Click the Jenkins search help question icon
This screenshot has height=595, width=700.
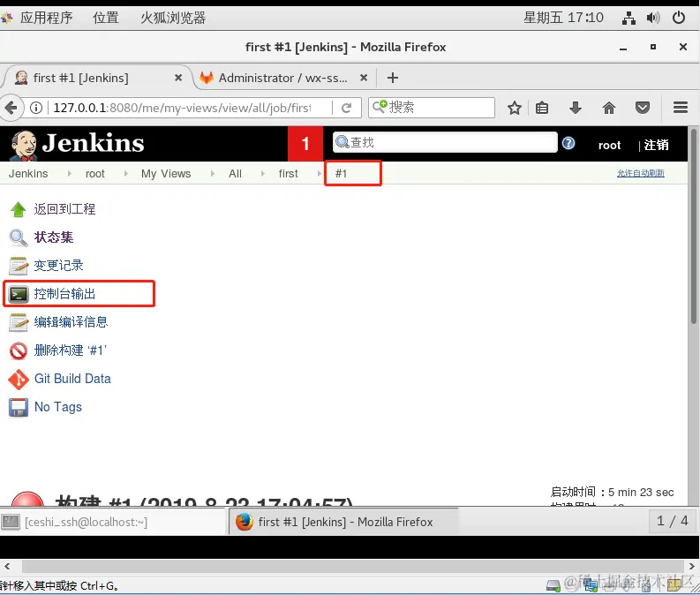[568, 143]
